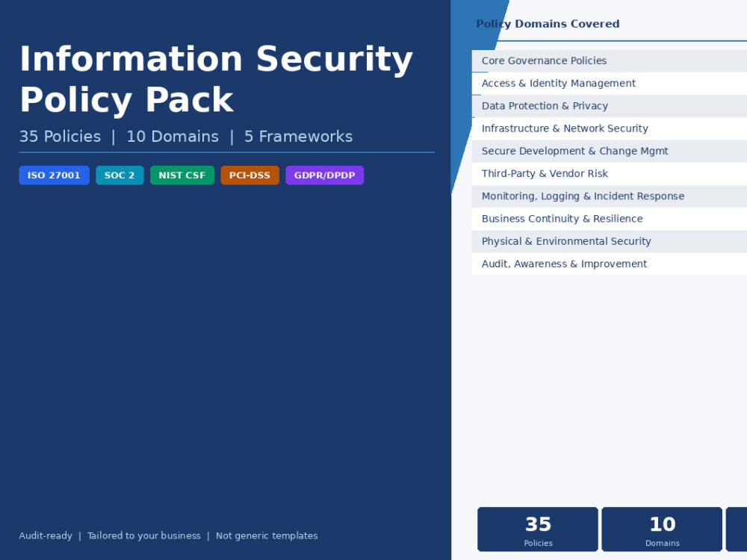This screenshot has width=747, height=560.
Task: Click the ISO 27001 badge
Action: (54, 175)
